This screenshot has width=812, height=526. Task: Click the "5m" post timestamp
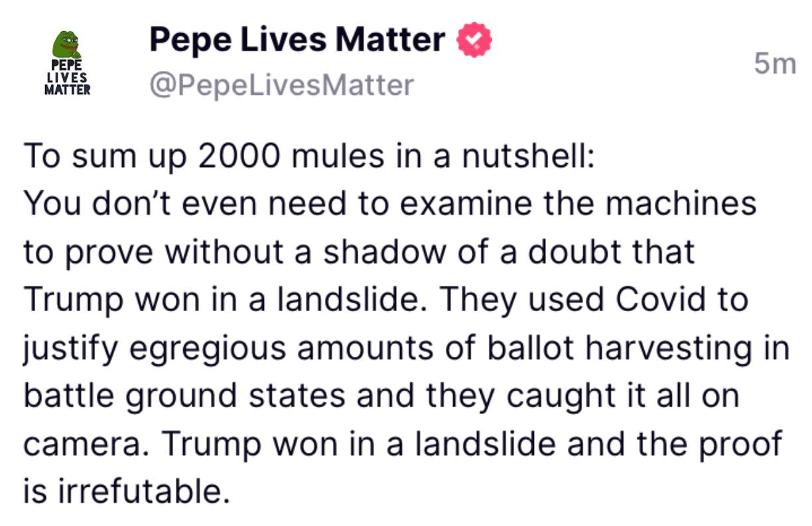point(774,64)
